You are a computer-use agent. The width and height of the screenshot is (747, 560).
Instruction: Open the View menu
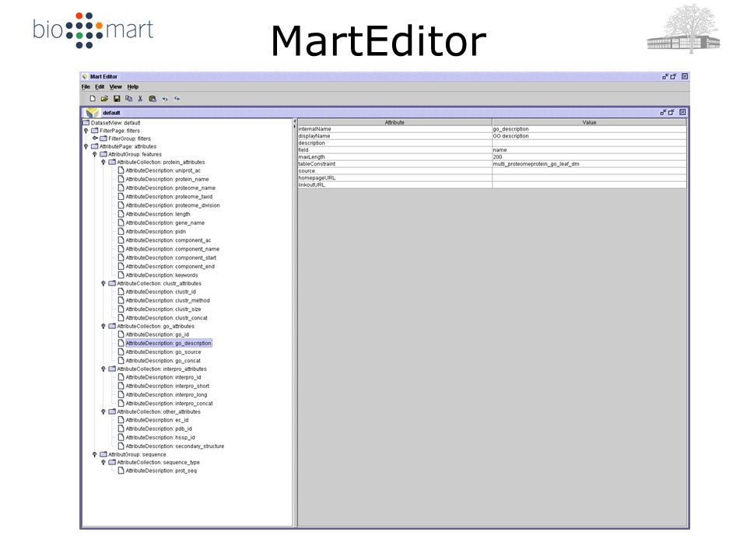tap(116, 86)
